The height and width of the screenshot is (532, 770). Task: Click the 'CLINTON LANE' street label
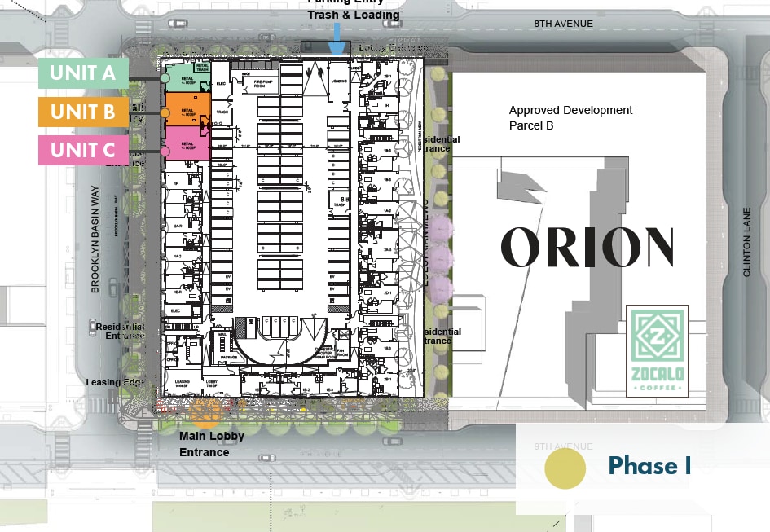(747, 242)
